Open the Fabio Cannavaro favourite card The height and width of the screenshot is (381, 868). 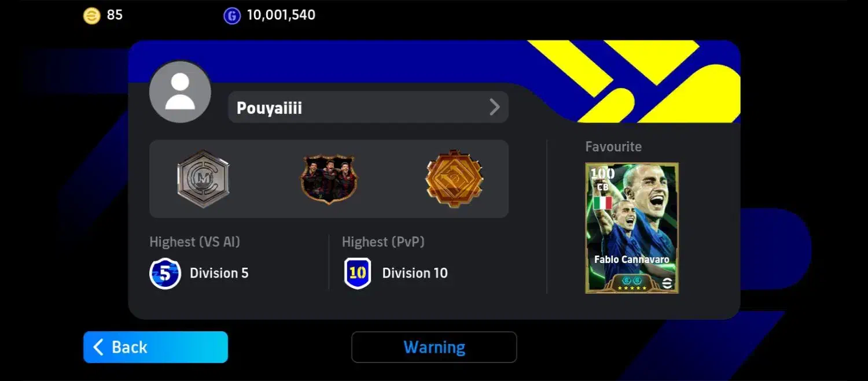pos(632,228)
